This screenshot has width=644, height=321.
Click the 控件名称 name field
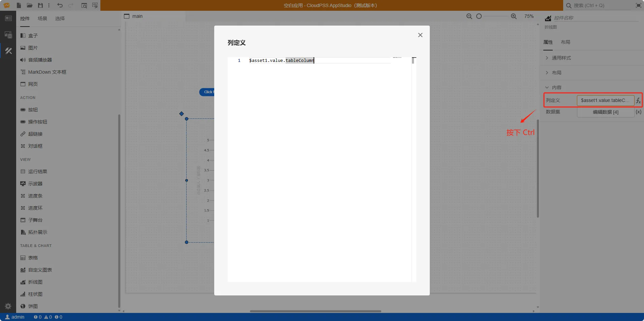[596, 18]
